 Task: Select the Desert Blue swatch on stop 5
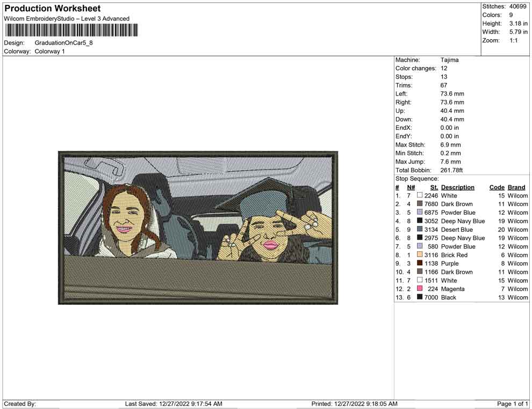[419, 230]
